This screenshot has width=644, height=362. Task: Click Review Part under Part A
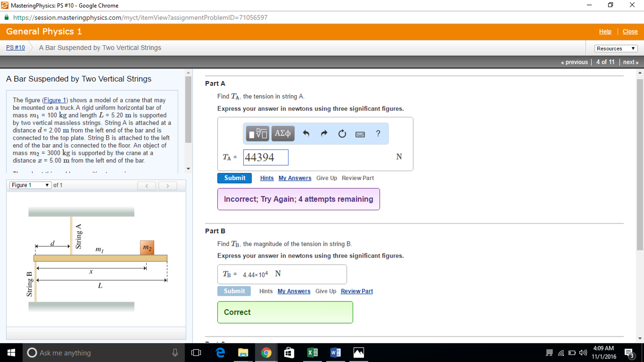pos(358,178)
